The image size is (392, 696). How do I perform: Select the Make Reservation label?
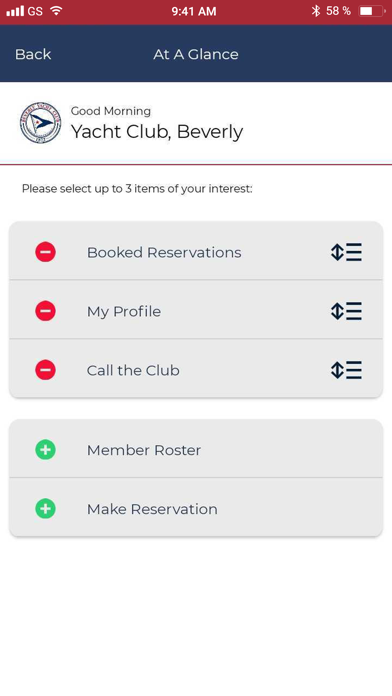point(152,509)
